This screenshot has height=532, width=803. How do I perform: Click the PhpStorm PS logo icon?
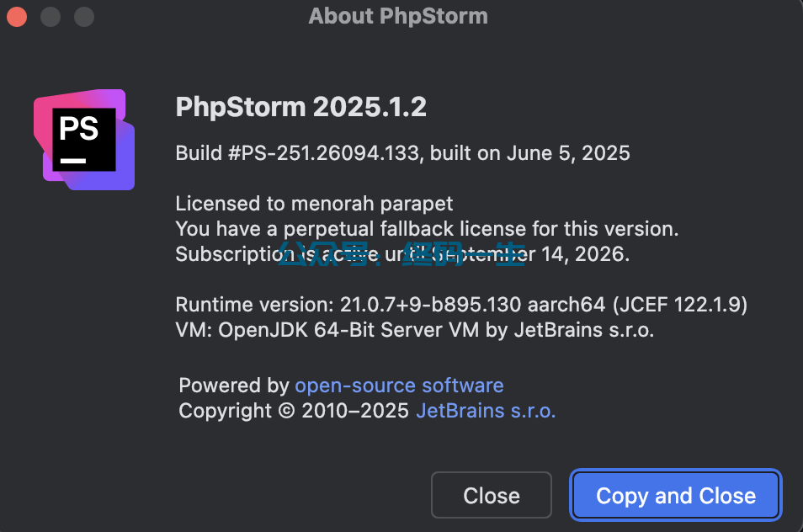click(84, 139)
